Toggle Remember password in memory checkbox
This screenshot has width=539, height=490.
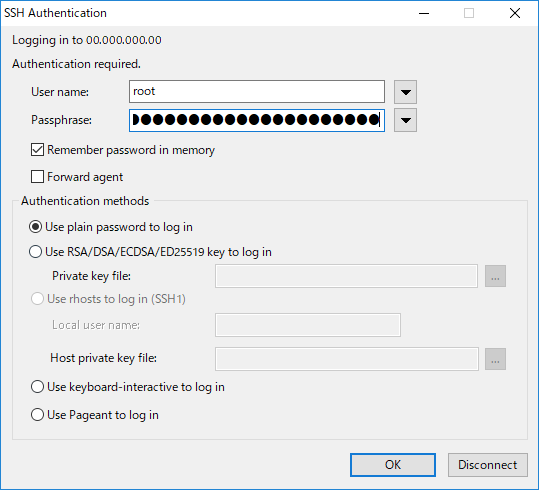[x=37, y=150]
